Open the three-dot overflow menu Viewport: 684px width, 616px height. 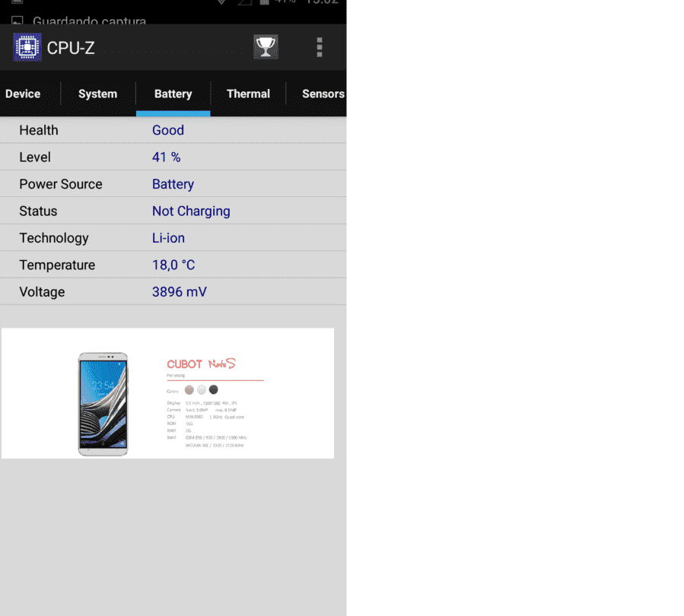[x=320, y=47]
